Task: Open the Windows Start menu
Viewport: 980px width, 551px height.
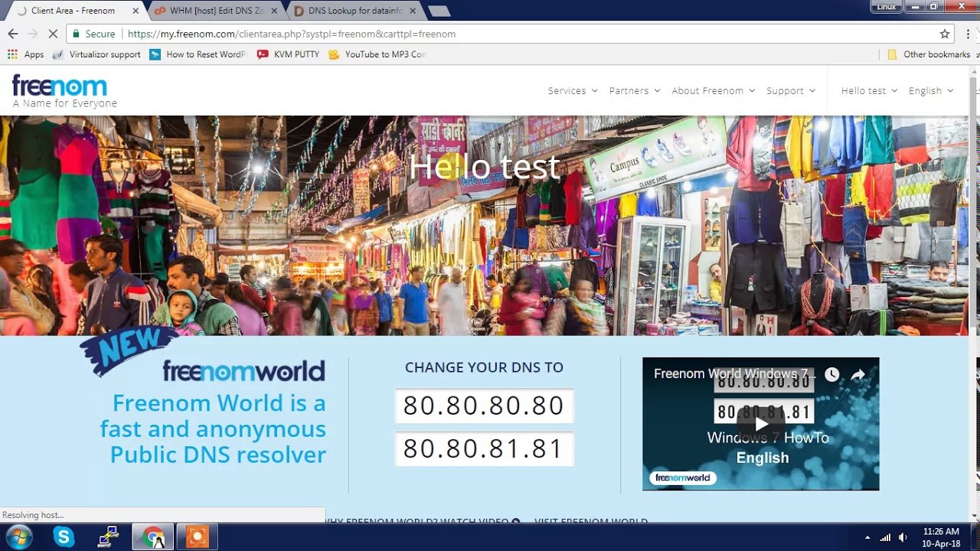Action: 18,537
